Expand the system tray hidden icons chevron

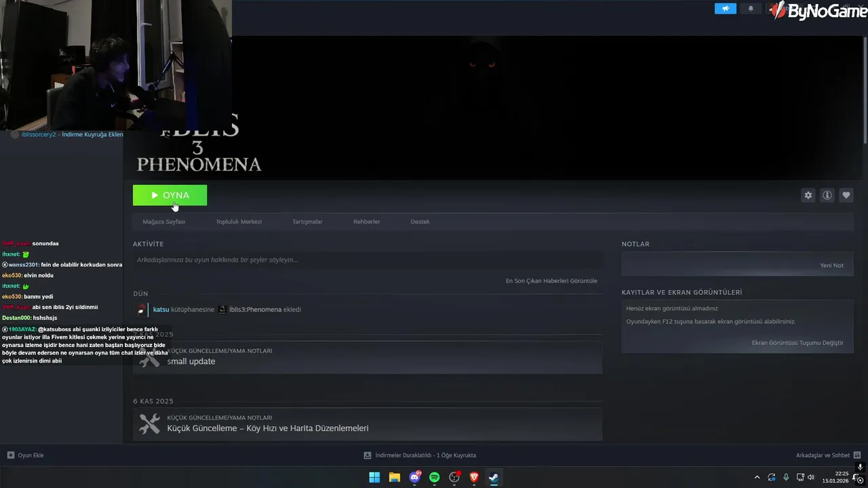pyautogui.click(x=757, y=477)
